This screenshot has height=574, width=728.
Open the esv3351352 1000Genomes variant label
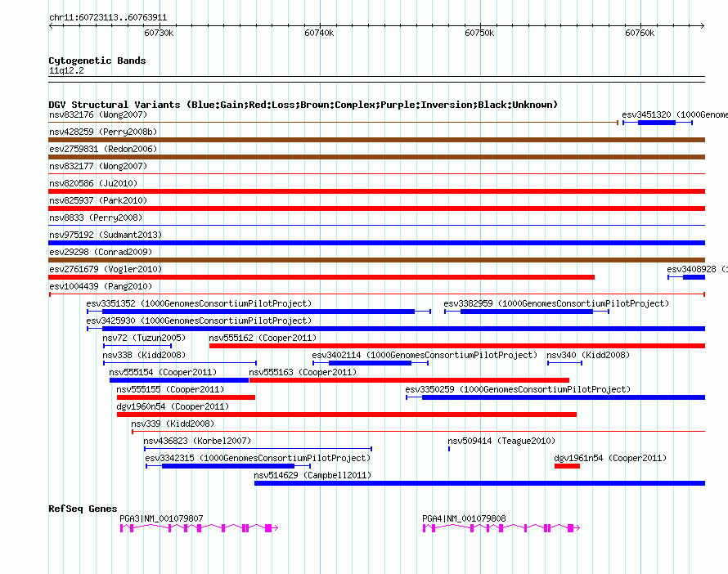[x=199, y=303]
